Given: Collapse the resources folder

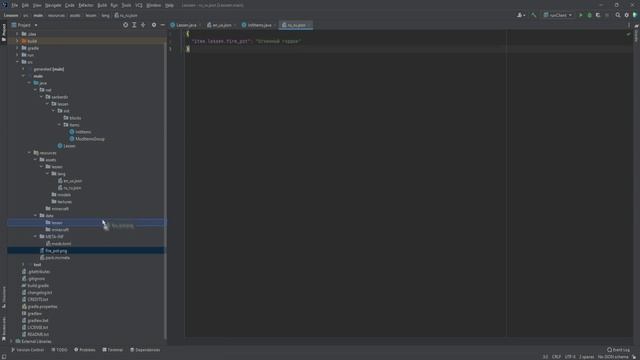Looking at the screenshot, I should tap(29, 153).
